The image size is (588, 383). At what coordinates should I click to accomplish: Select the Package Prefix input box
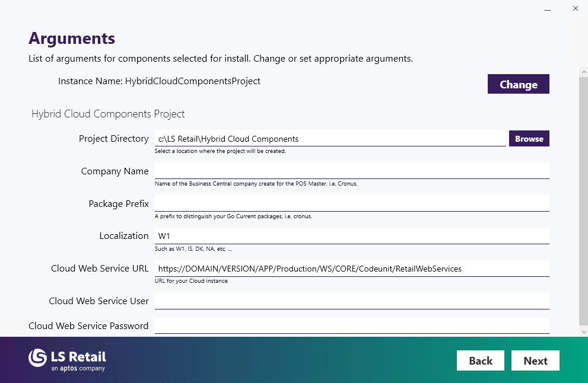point(351,203)
